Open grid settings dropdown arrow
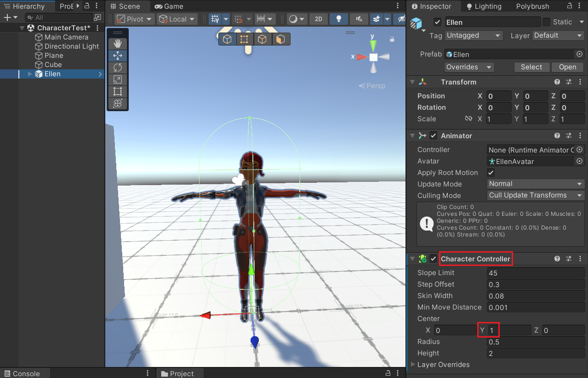The image size is (588, 378). click(x=226, y=19)
